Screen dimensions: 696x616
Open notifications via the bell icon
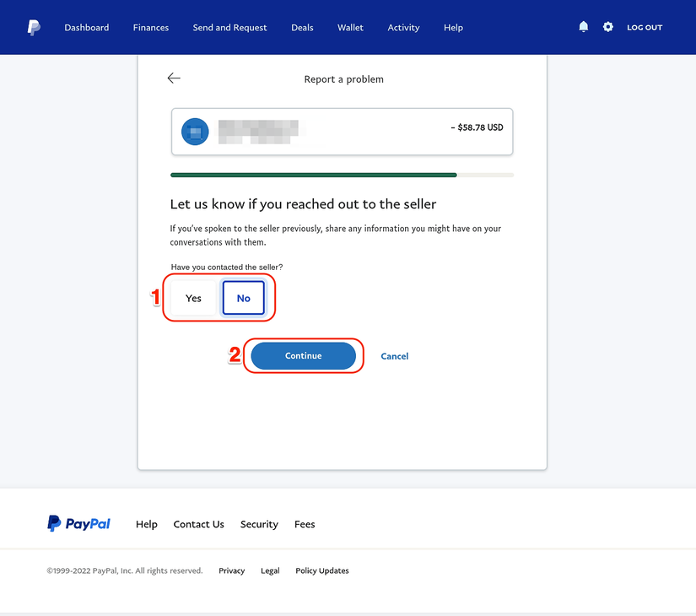pos(583,27)
